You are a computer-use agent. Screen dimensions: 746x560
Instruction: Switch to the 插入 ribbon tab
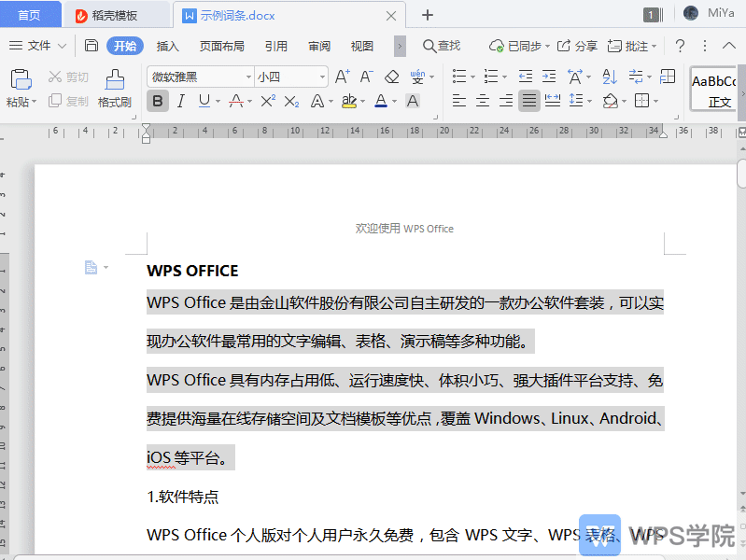pyautogui.click(x=167, y=46)
